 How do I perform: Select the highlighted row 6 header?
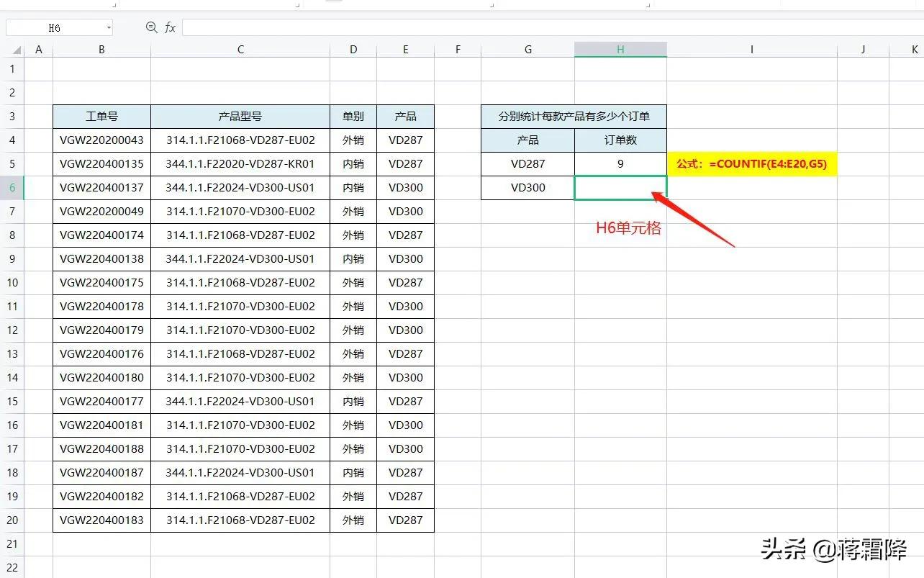12,188
